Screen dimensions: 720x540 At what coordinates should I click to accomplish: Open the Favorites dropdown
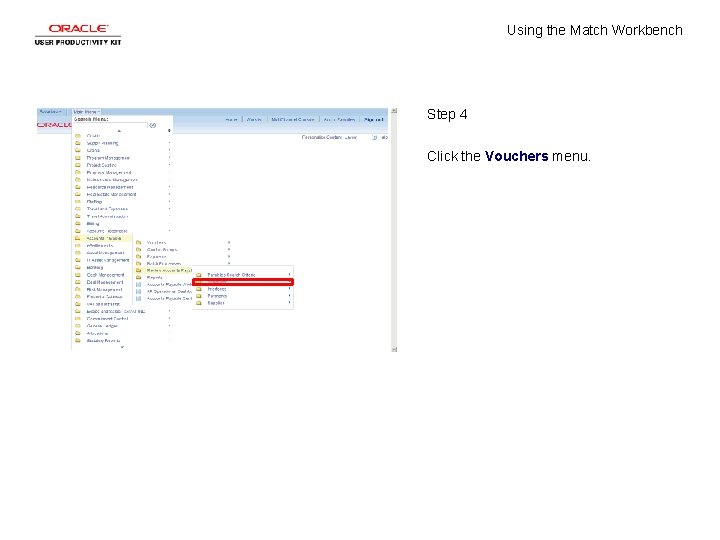coord(51,112)
